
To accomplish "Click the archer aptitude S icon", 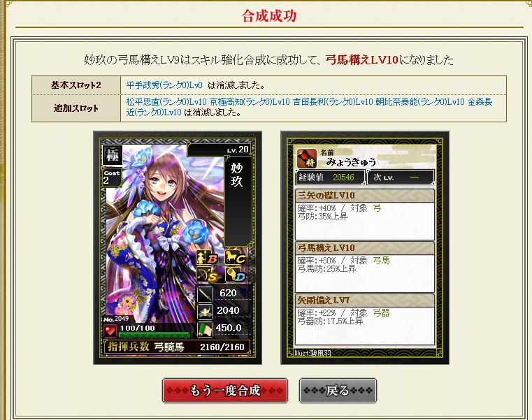I will point(208,275).
